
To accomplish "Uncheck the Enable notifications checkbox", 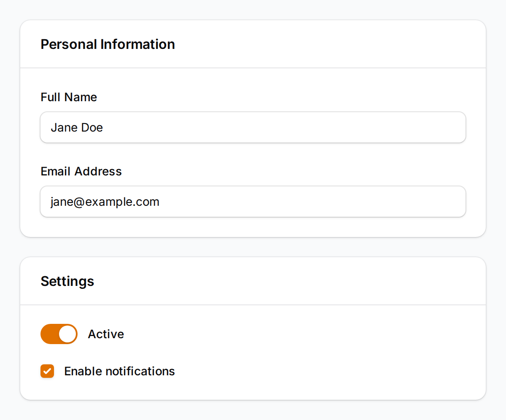I will tap(47, 371).
